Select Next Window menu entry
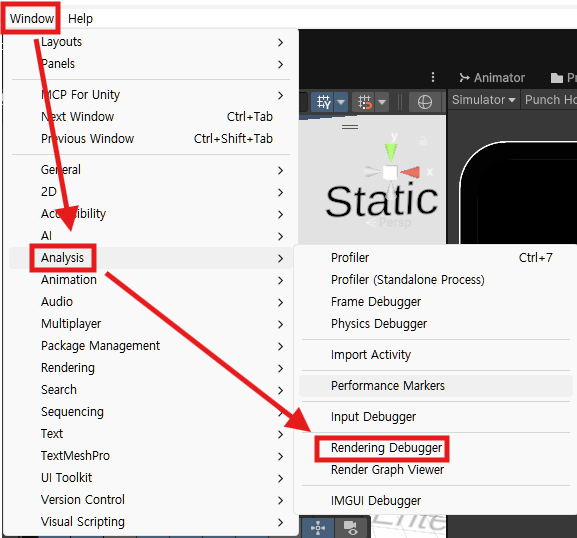The height and width of the screenshot is (538, 577). pyautogui.click(x=151, y=117)
